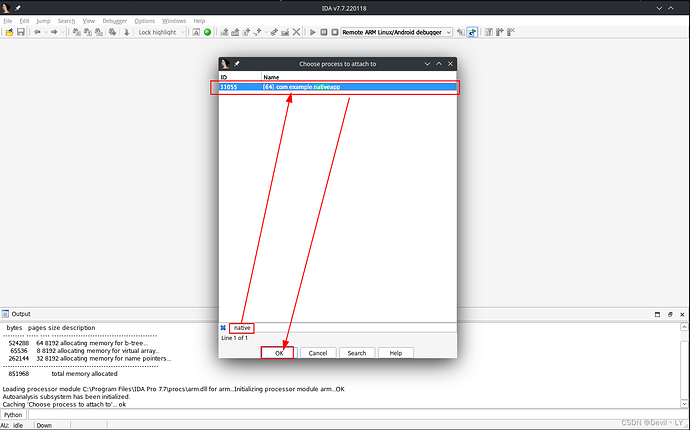Viewport: 690px width, 430px height.
Task: Open the Help menu
Action: 199,21
